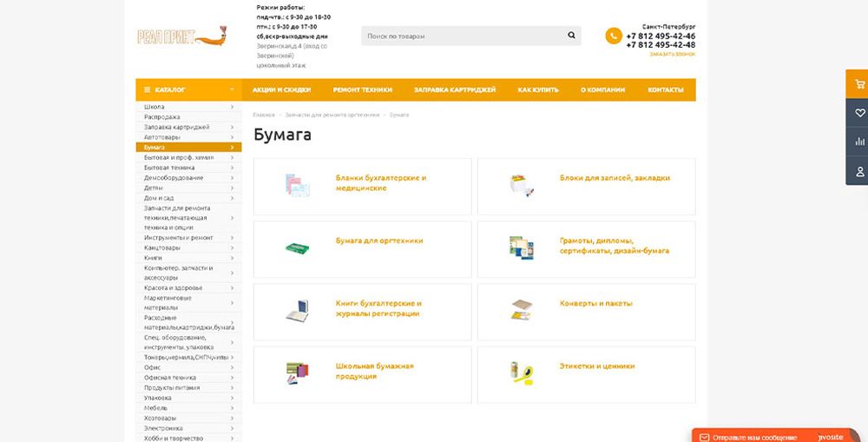Image resolution: width=868 pixels, height=442 pixels.
Task: Click the shopping cart icon in right sidebar
Action: tap(859, 84)
